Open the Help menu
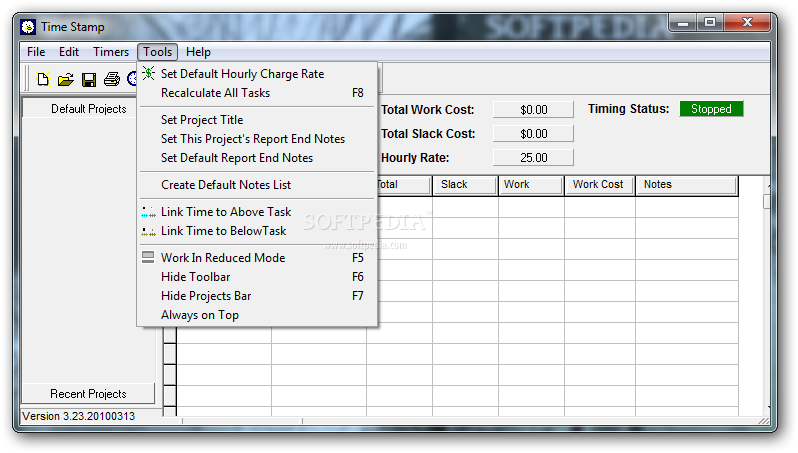798x453 pixels. [198, 52]
